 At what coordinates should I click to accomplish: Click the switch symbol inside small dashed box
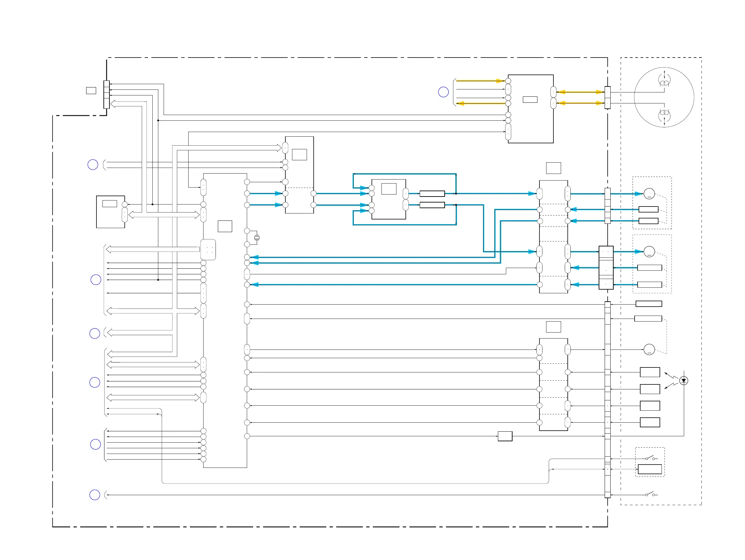point(650,458)
